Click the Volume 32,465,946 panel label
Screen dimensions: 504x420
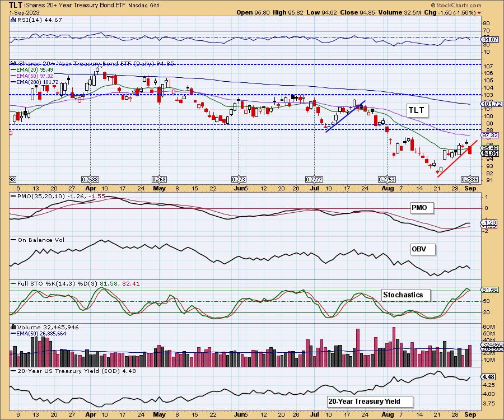click(48, 327)
